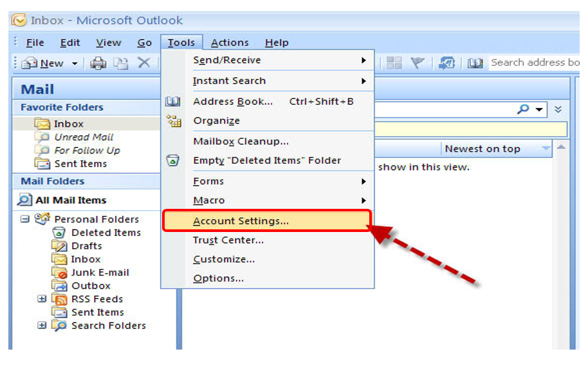Select the Drafts folder
Screen dimensions: 588x365
pyautogui.click(x=86, y=246)
